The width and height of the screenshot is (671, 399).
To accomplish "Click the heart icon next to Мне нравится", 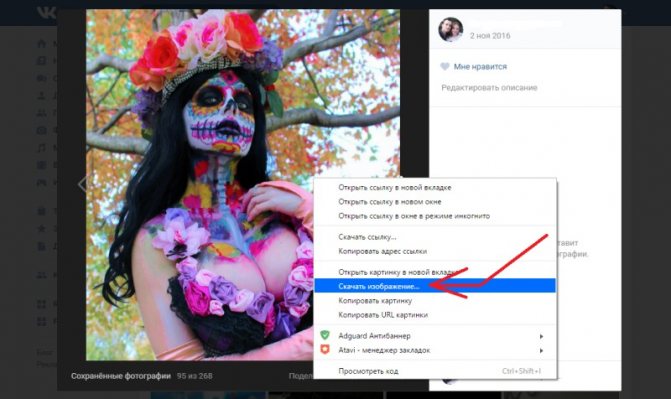I will coord(445,66).
